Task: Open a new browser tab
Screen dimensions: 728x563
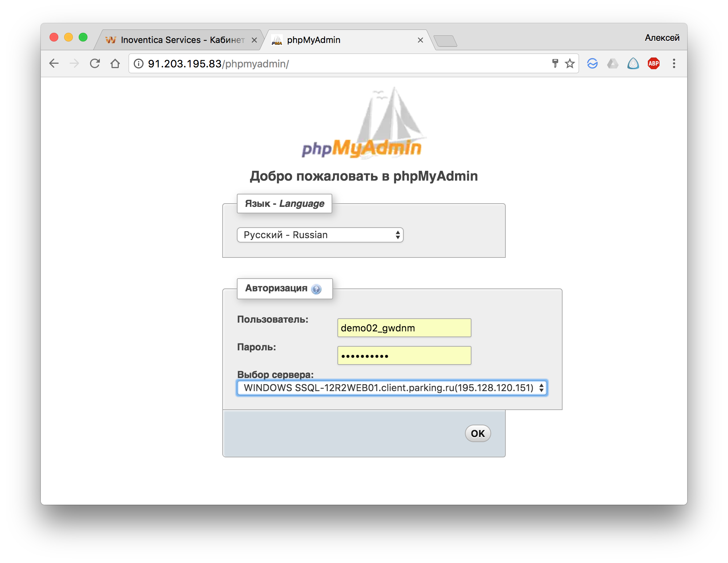Action: 446,41
